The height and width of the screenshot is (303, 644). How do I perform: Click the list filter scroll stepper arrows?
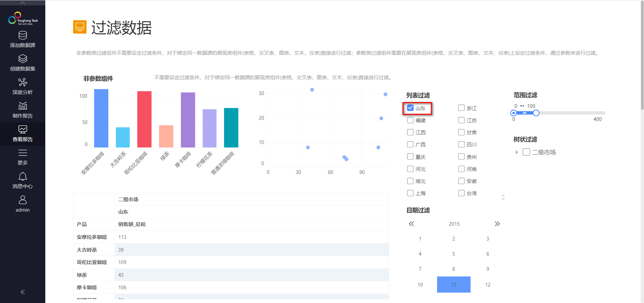tap(503, 197)
